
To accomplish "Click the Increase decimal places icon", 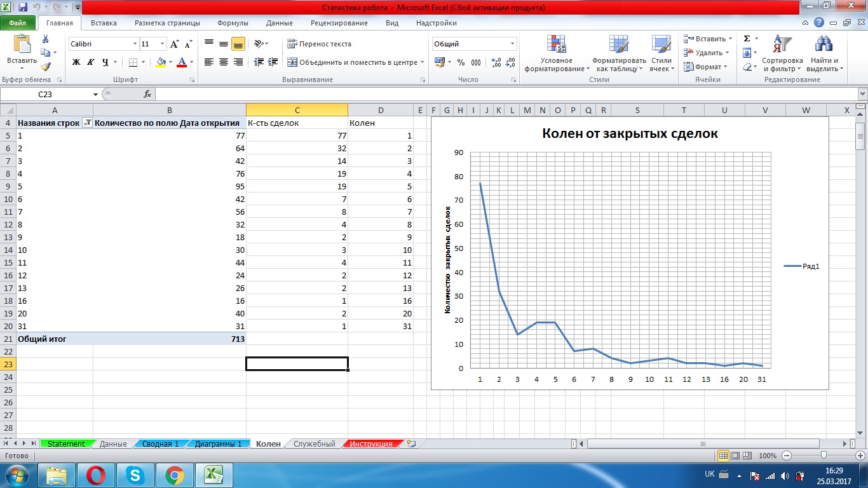I will pyautogui.click(x=496, y=62).
